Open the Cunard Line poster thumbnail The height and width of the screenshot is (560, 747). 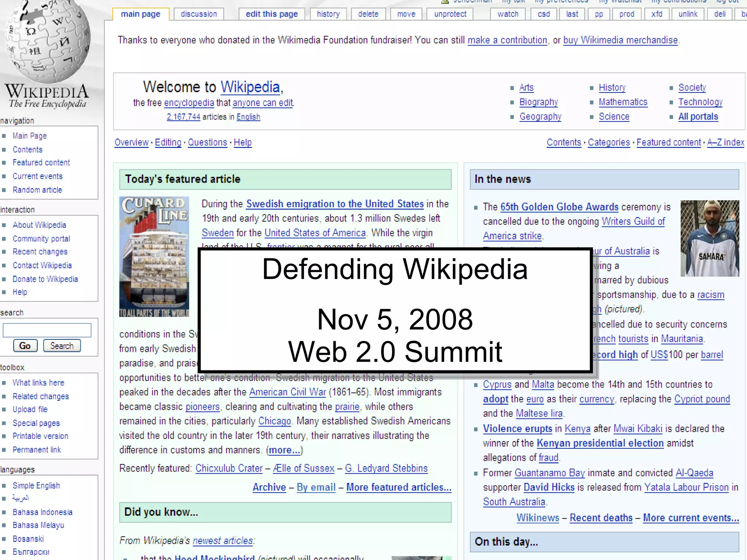(154, 256)
